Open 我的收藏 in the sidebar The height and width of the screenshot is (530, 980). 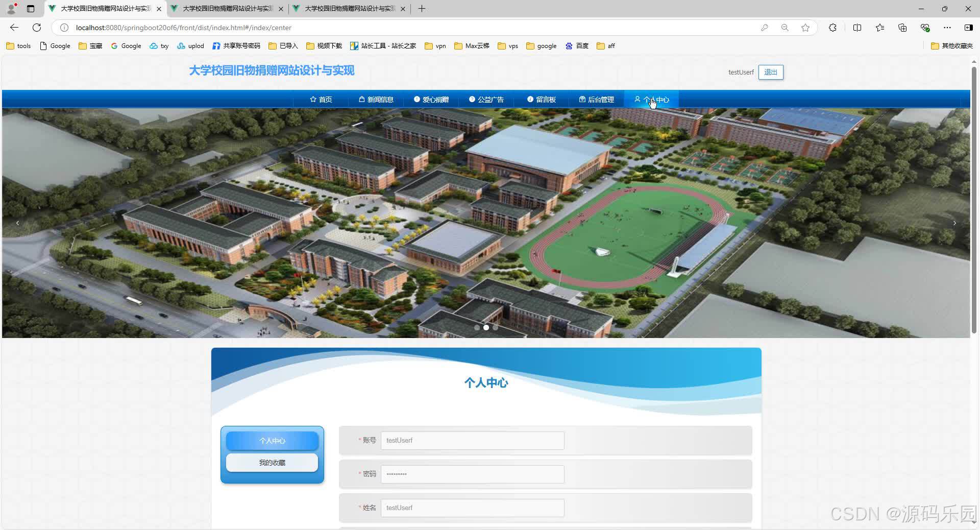click(272, 463)
